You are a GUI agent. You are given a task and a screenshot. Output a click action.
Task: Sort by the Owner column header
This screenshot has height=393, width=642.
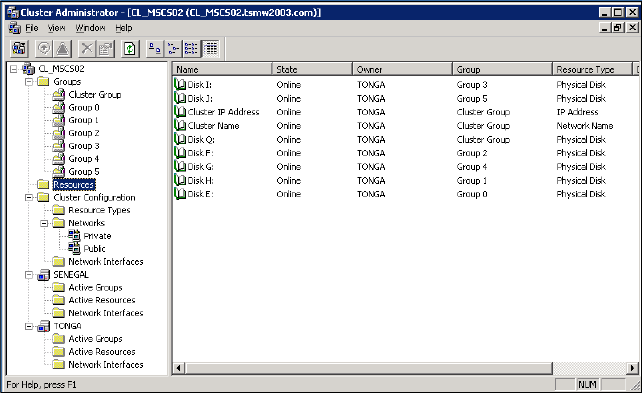[402, 69]
